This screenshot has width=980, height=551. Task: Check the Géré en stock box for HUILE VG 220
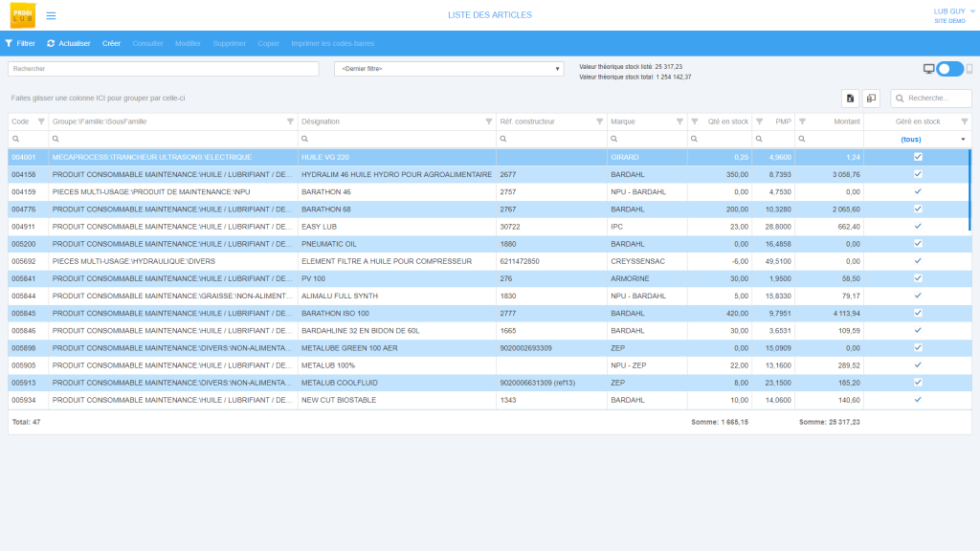[x=917, y=157]
